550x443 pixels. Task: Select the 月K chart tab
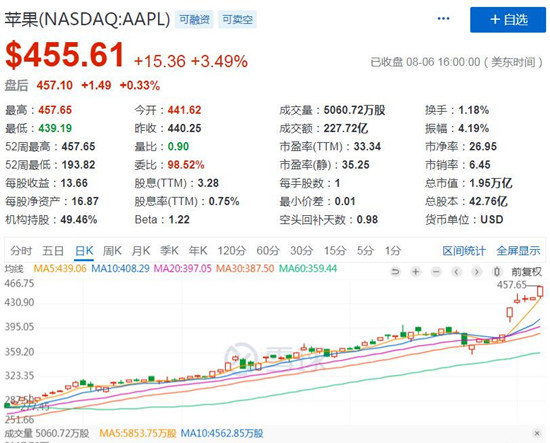[141, 251]
